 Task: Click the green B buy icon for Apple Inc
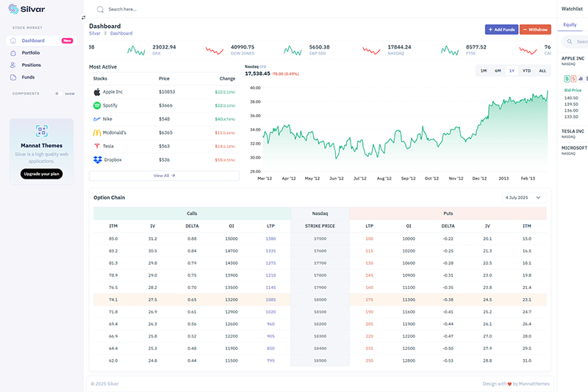pyautogui.click(x=566, y=78)
